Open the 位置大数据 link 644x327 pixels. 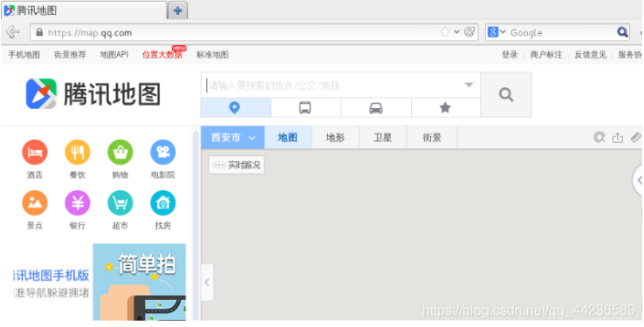[162, 55]
